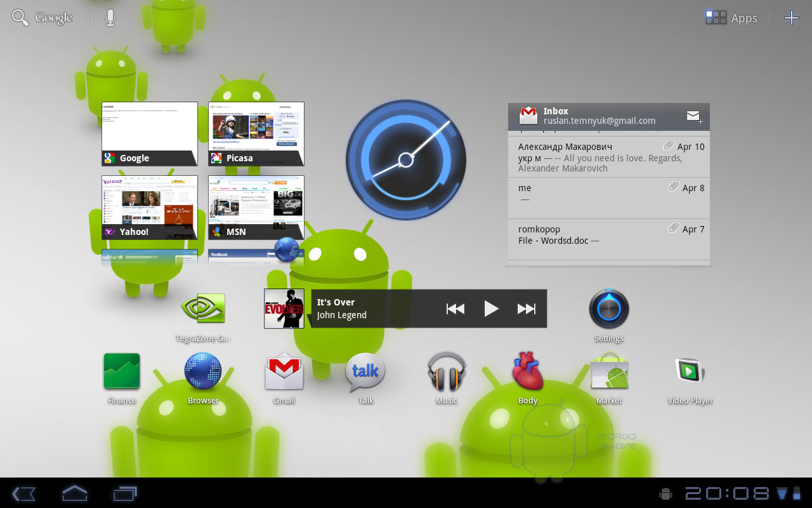Open the Twitter bookmark thumbnail

150,257
